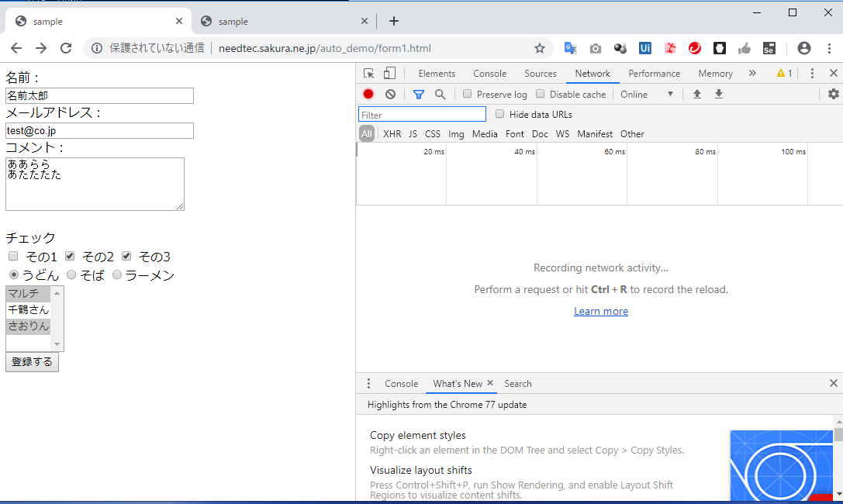Uncheck the その2 checkbox
843x504 pixels.
point(70,256)
